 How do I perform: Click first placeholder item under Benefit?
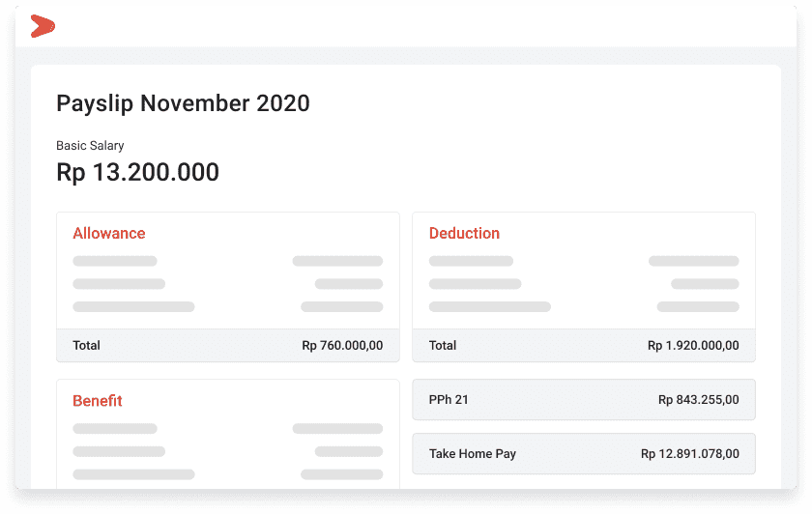(x=115, y=428)
